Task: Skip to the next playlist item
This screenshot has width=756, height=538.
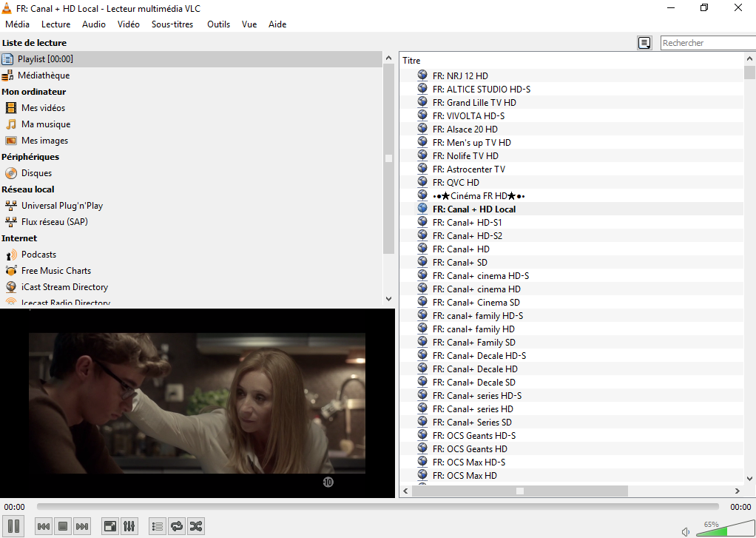Action: (x=81, y=525)
